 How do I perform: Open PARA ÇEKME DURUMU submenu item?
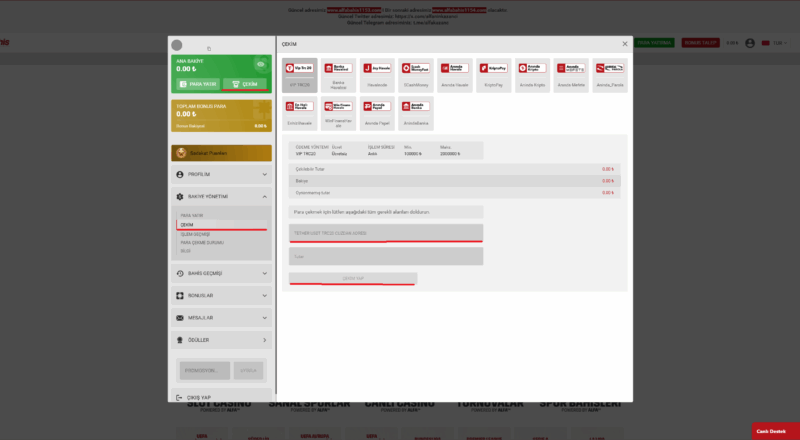click(202, 242)
